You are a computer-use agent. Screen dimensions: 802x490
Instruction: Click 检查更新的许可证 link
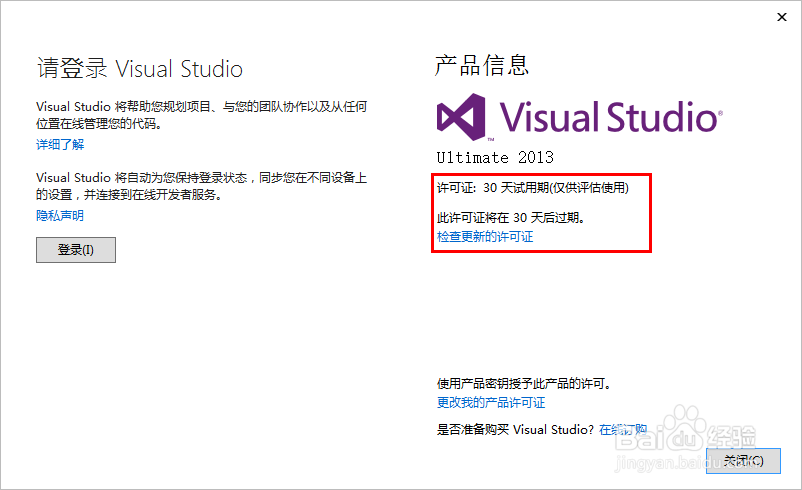point(485,237)
